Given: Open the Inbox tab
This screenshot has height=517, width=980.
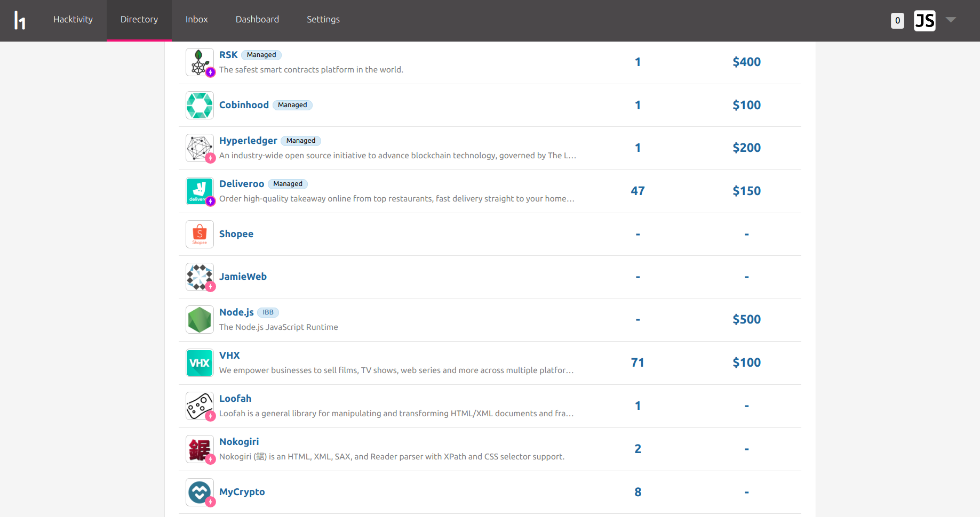Looking at the screenshot, I should (x=197, y=20).
